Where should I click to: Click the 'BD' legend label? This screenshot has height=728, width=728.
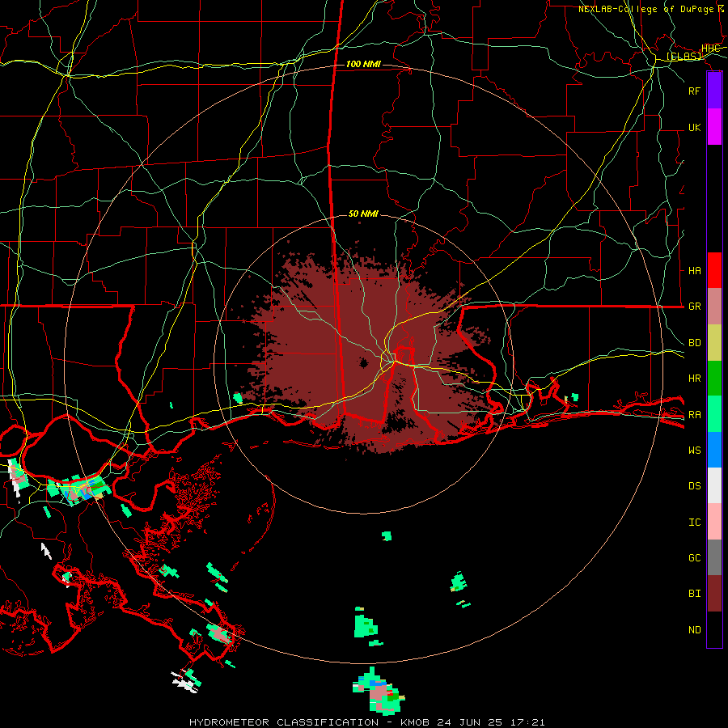(695, 343)
